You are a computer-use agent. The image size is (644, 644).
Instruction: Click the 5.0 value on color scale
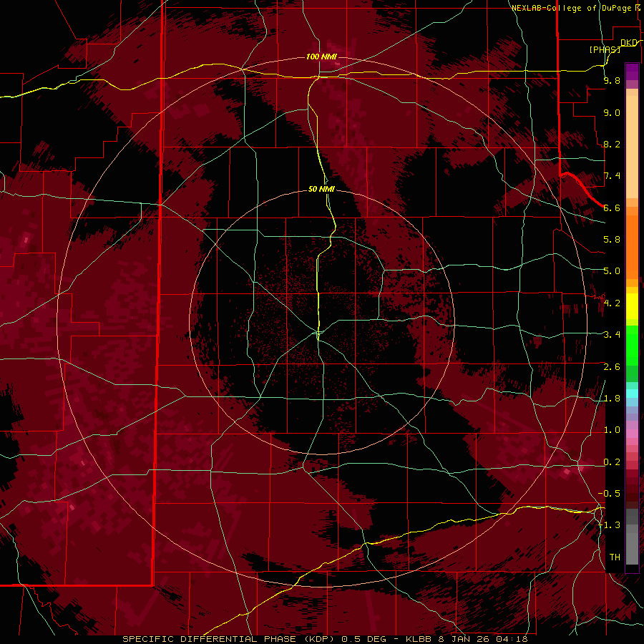tap(612, 271)
